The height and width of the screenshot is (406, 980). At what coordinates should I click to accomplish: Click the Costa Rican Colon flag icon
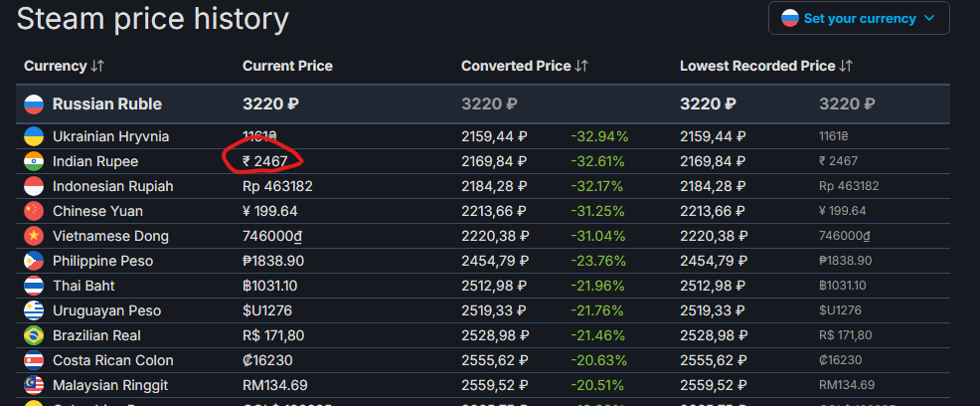tap(34, 360)
